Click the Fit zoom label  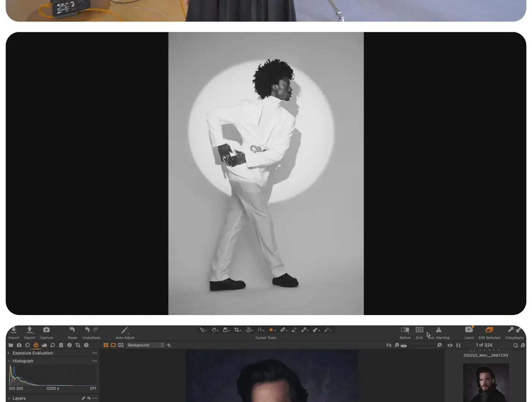coord(389,345)
